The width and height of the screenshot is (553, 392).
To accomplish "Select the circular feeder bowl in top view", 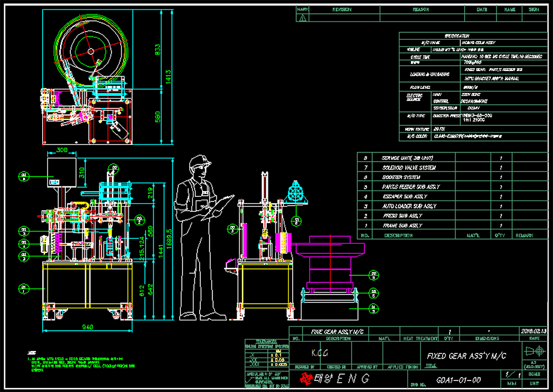I will [91, 51].
